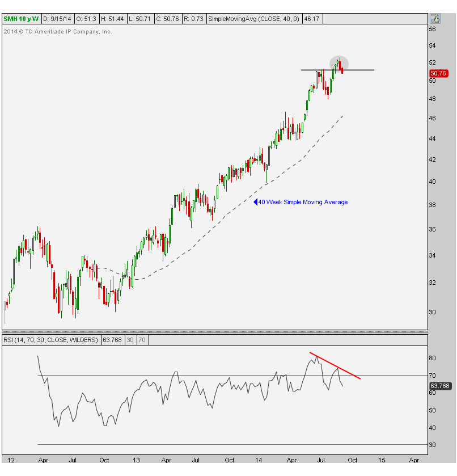
Task: Click the open value O: 51.3
Action: [86, 19]
